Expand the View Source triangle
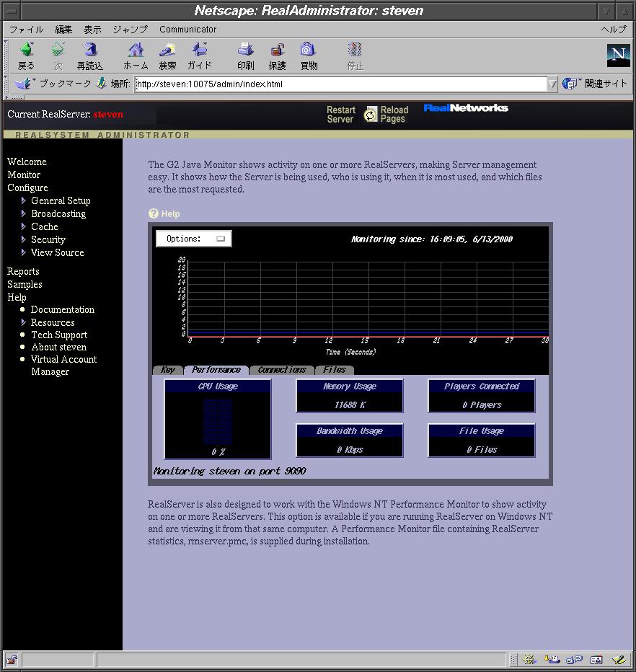The height and width of the screenshot is (672, 636). click(x=24, y=252)
